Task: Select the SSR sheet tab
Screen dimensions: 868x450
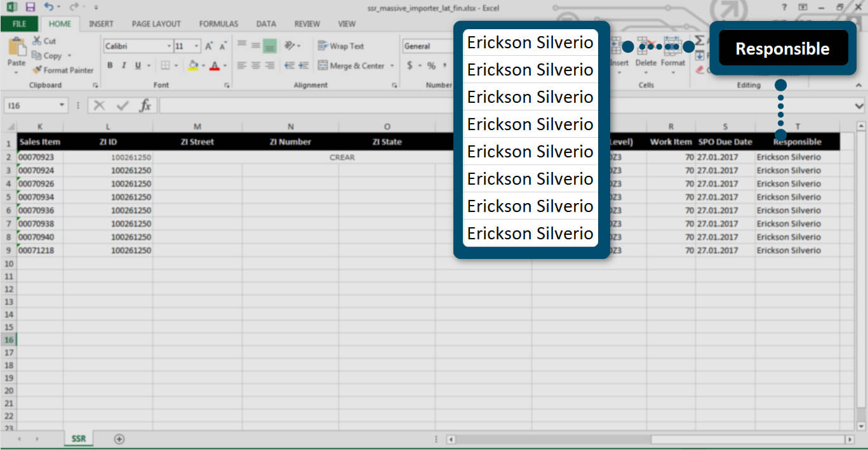Action: pos(79,439)
